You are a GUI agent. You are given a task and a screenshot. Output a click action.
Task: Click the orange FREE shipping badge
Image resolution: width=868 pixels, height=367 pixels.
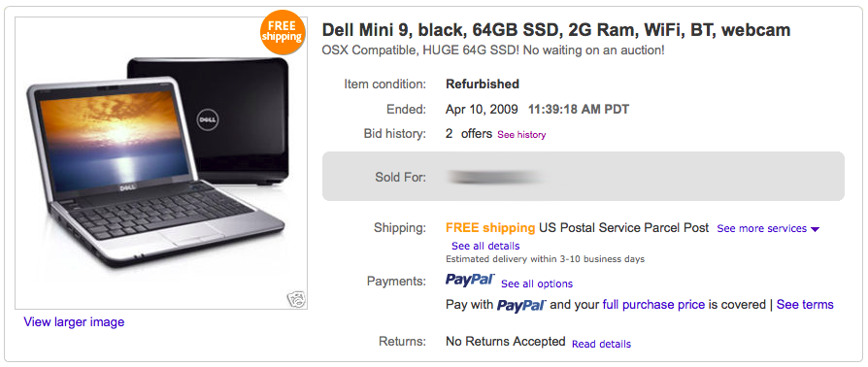(283, 32)
